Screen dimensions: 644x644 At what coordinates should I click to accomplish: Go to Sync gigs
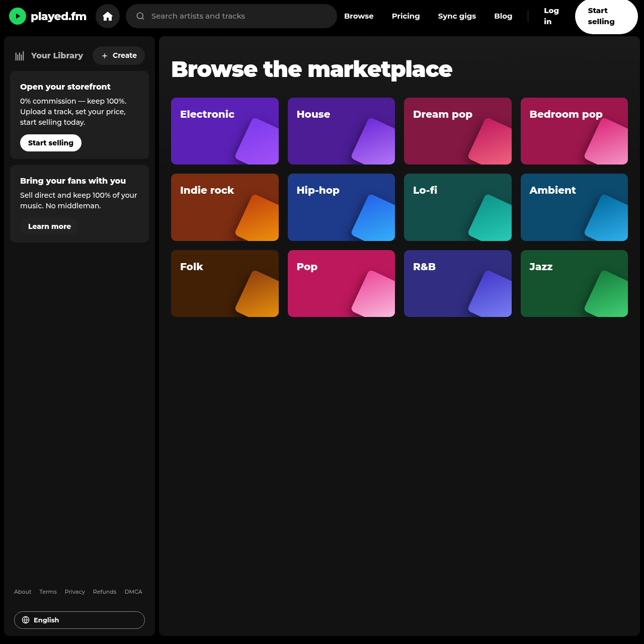(457, 16)
